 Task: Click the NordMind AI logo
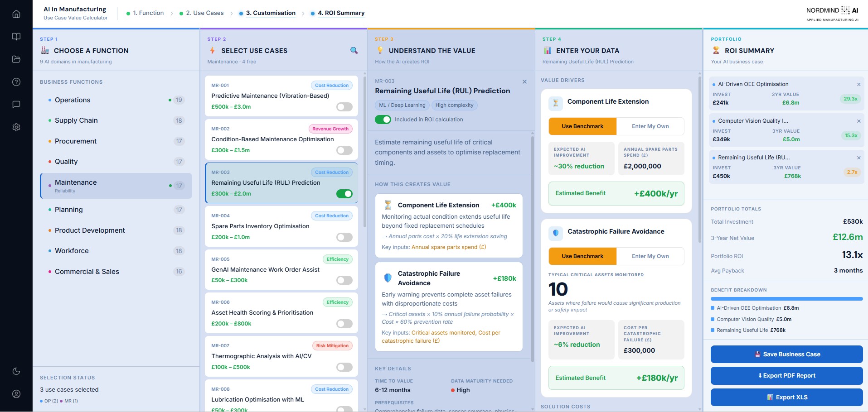click(832, 14)
